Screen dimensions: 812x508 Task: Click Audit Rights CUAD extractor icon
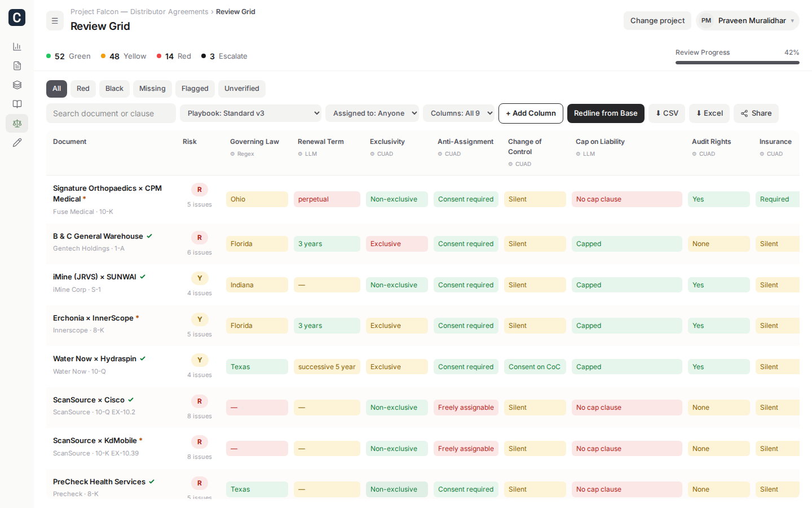click(x=694, y=154)
